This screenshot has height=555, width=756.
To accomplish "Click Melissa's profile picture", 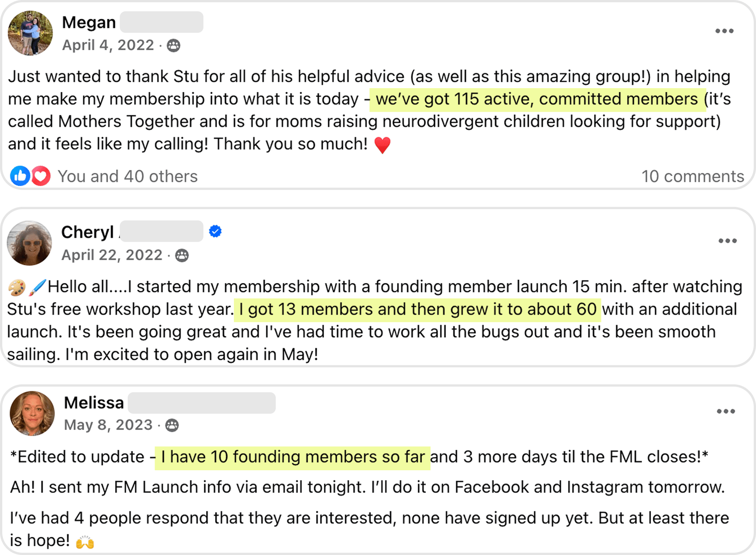I will 32,413.
